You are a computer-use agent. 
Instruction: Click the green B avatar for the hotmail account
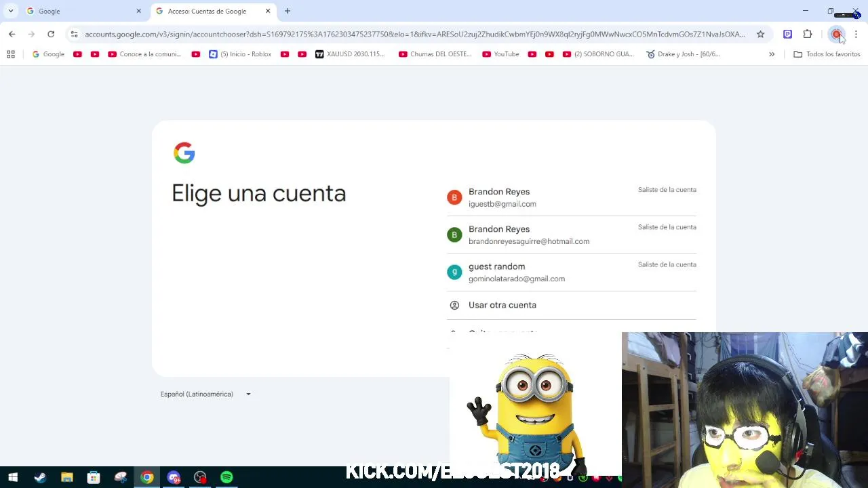pos(454,235)
